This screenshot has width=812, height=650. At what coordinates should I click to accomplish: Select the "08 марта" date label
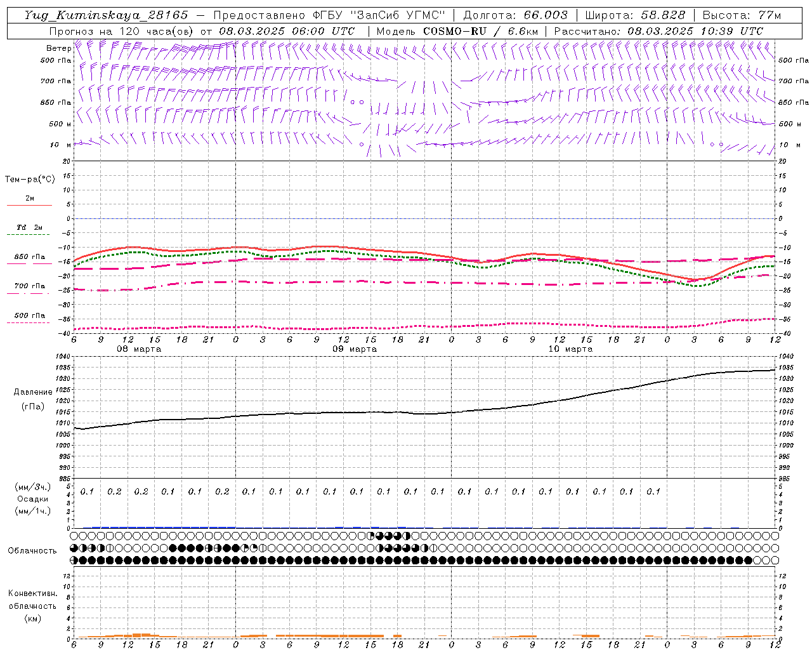click(139, 349)
